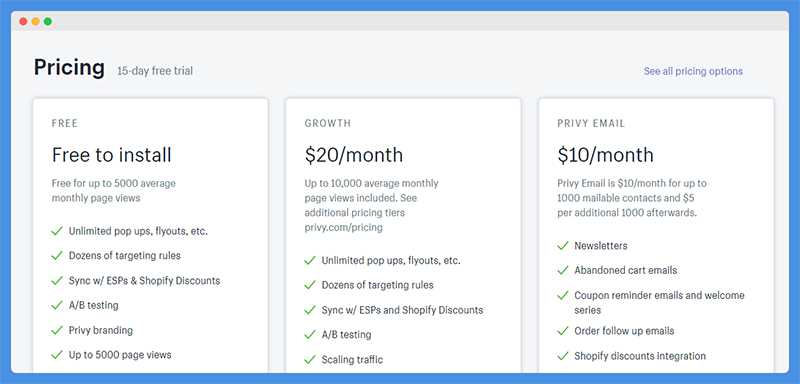Click checkmark beside Sync w/ ESPs & Shopify Discounts
The height and width of the screenshot is (384, 800).
point(57,280)
